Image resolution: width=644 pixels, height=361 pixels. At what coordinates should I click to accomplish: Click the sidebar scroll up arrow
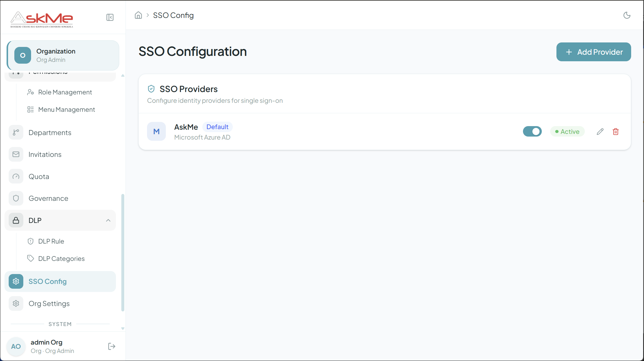pyautogui.click(x=123, y=76)
